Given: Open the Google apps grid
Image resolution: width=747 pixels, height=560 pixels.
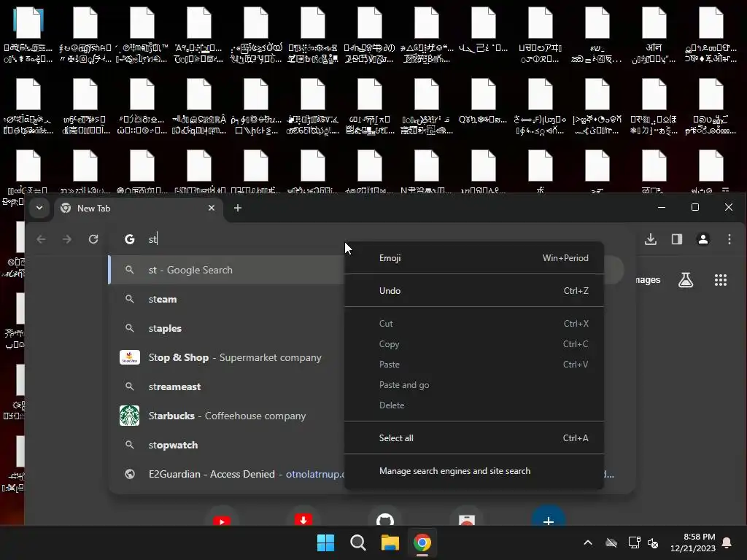Looking at the screenshot, I should (x=721, y=280).
